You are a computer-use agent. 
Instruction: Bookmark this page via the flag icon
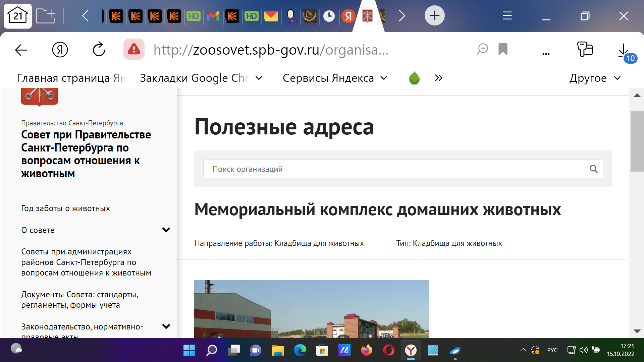(503, 49)
